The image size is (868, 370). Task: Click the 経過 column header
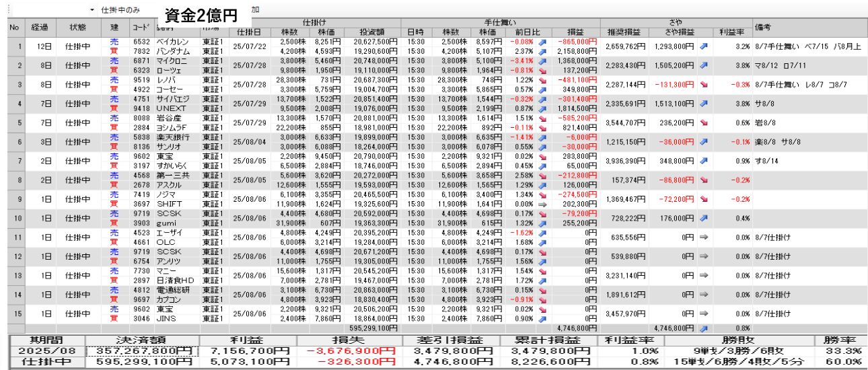pos(39,28)
